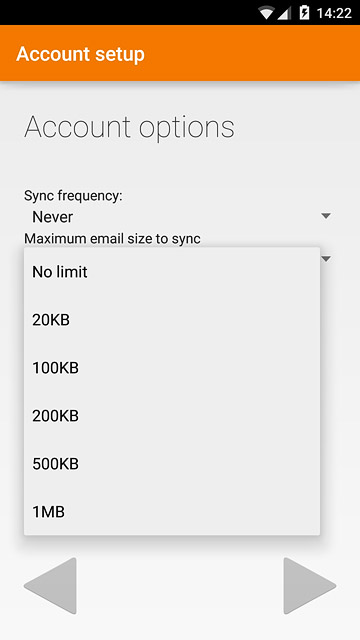Tap the 14:22 clock in status bar
360x640 pixels.
point(334,13)
